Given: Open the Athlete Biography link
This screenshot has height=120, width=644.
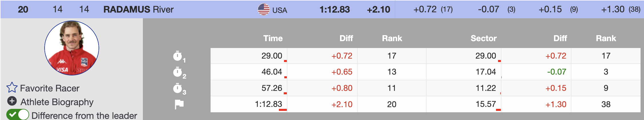Looking at the screenshot, I should tap(57, 102).
